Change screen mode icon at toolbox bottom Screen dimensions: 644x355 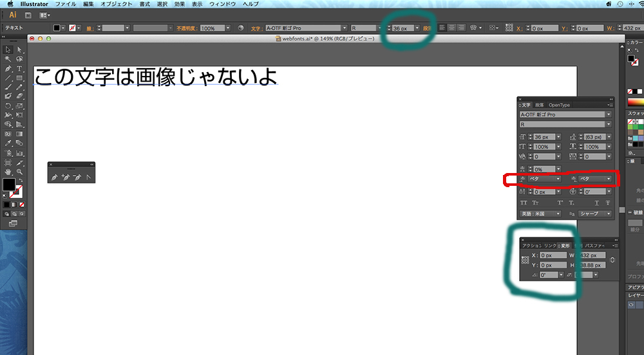[x=13, y=223]
